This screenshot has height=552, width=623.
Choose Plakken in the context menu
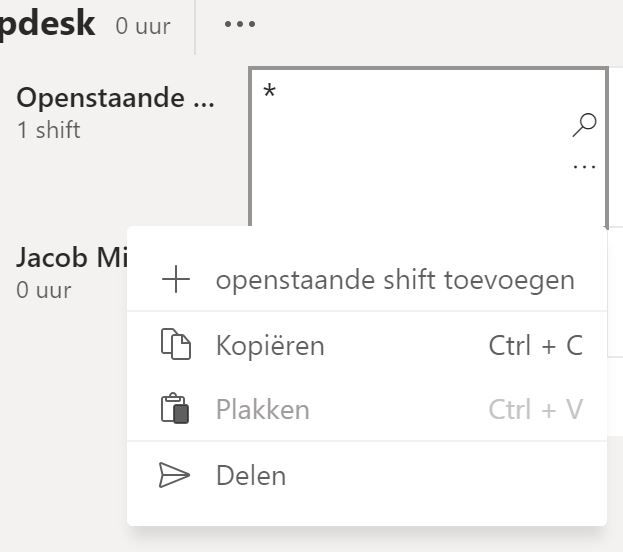click(367, 409)
